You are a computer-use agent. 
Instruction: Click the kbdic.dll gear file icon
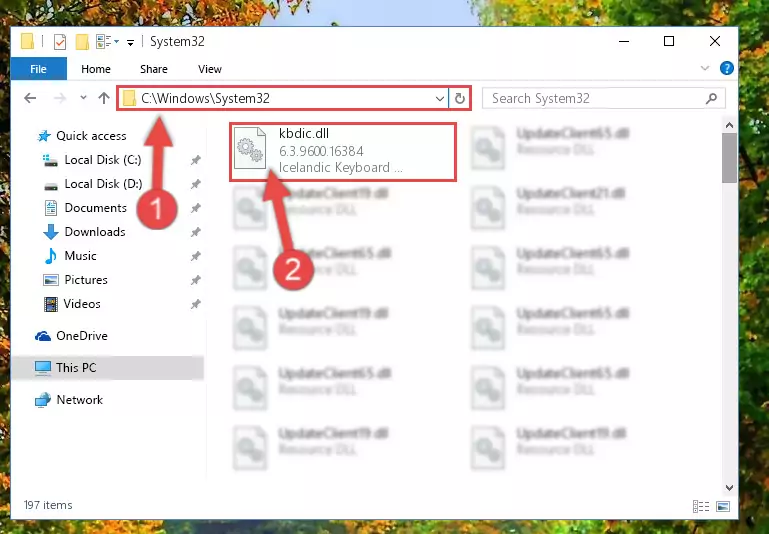(250, 148)
